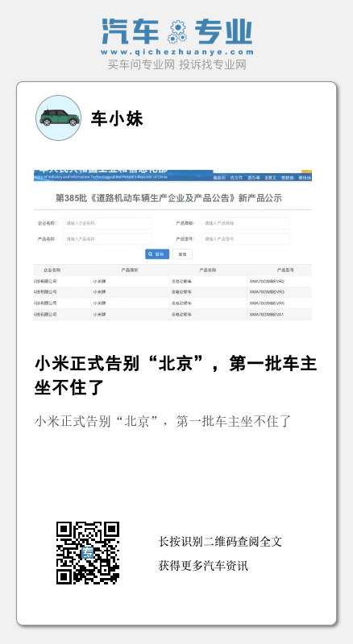The width and height of the screenshot is (353, 644).
Task: Click the text 获得更多汽车资讯
Action: click(203, 566)
